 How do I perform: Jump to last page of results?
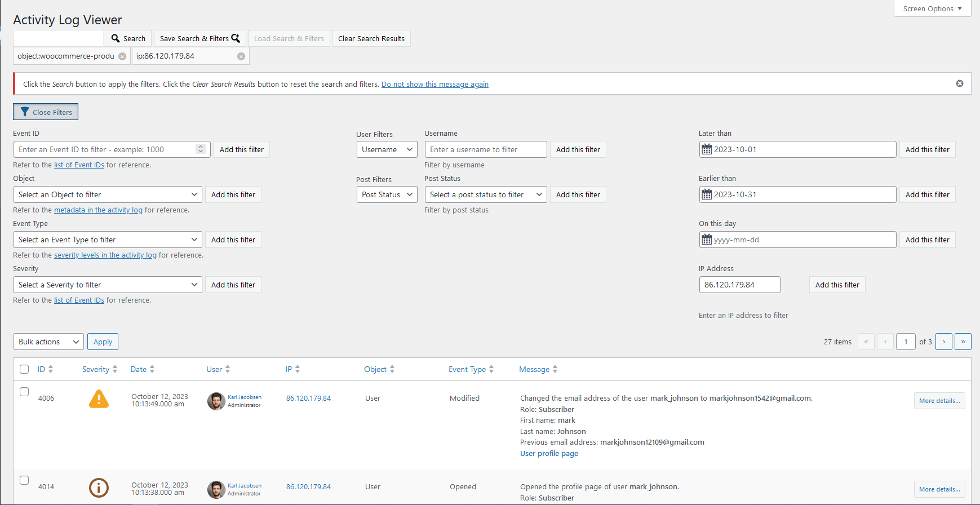[963, 342]
